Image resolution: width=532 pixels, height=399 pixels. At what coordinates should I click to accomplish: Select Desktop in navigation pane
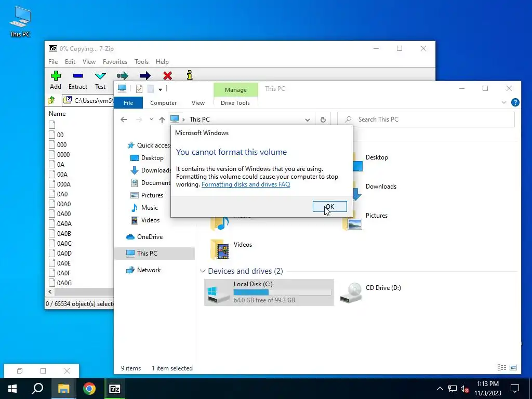click(x=147, y=158)
